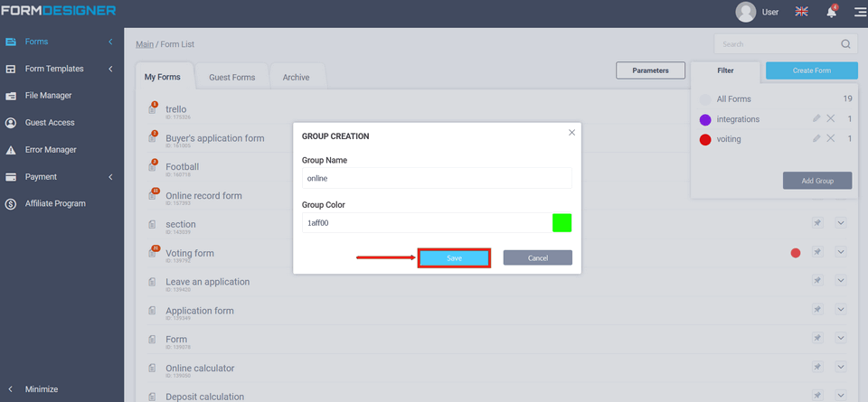Open the Football form
This screenshot has width=868, height=402.
(x=182, y=167)
